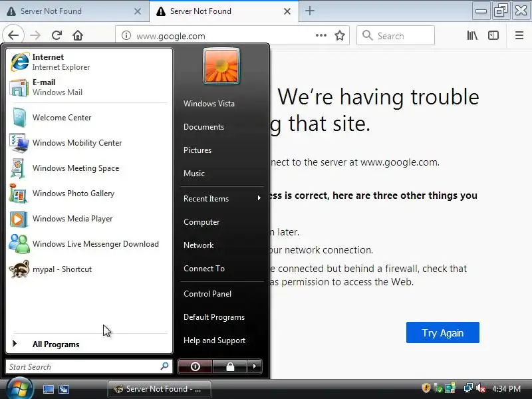Viewport: 532px width, 399px height.
Task: Click the Start Search magnifier icon
Action: pyautogui.click(x=164, y=366)
